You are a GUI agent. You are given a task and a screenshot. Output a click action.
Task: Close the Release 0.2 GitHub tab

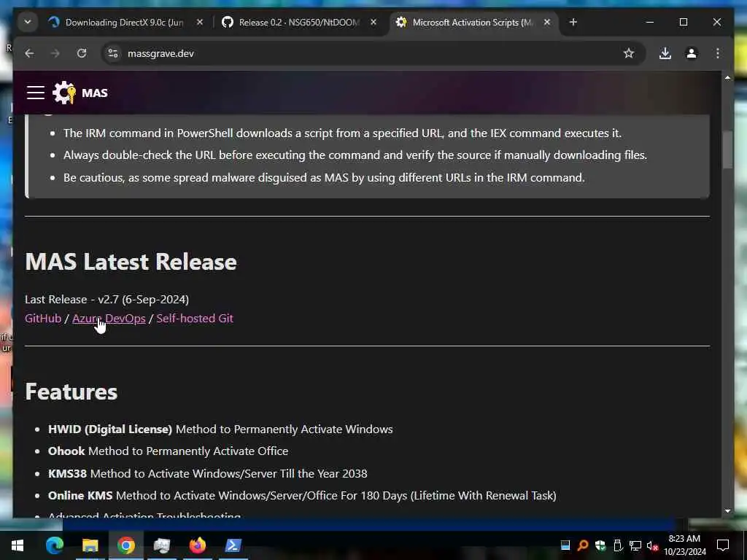click(x=373, y=22)
